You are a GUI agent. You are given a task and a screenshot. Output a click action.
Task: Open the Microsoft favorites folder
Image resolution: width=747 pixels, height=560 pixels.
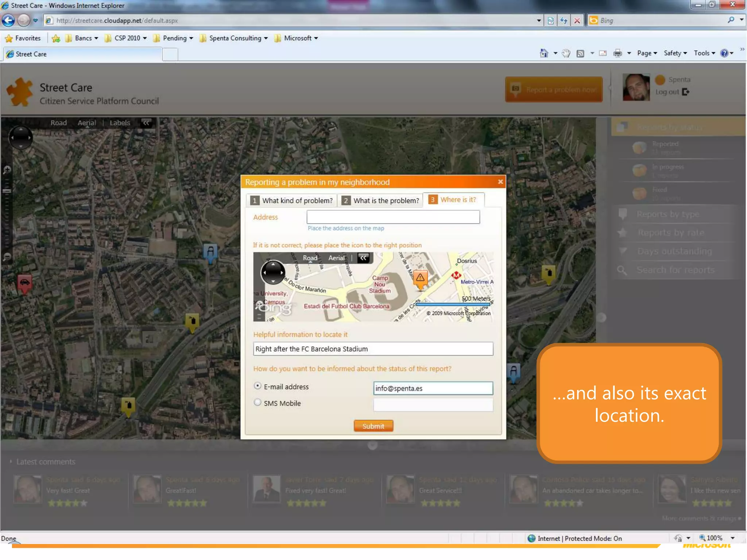(296, 38)
